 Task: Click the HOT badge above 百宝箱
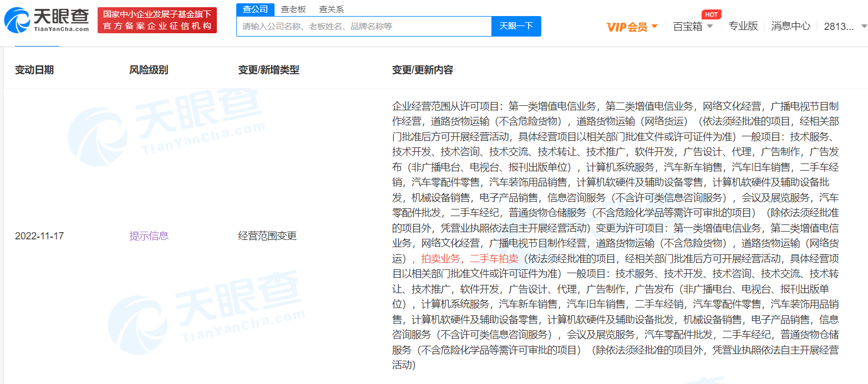711,14
